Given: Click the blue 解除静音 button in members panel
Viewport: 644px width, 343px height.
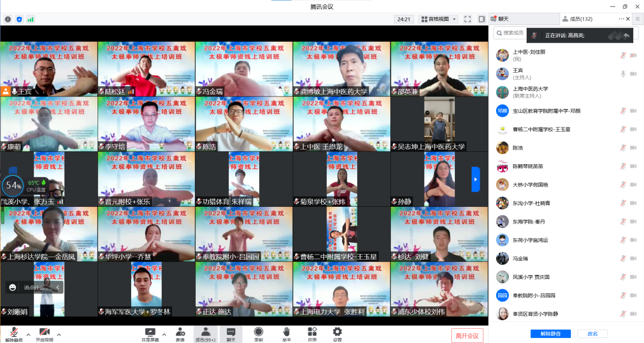Looking at the screenshot, I should 550,334.
